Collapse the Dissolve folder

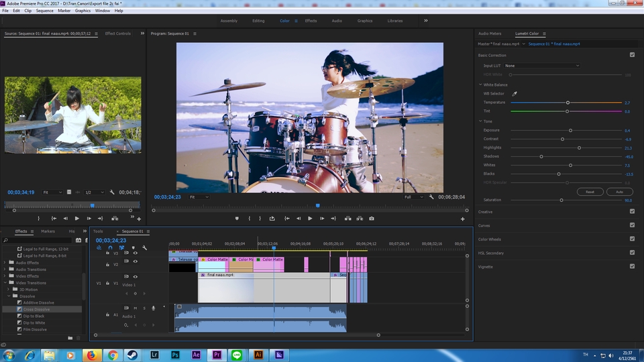click(9, 296)
